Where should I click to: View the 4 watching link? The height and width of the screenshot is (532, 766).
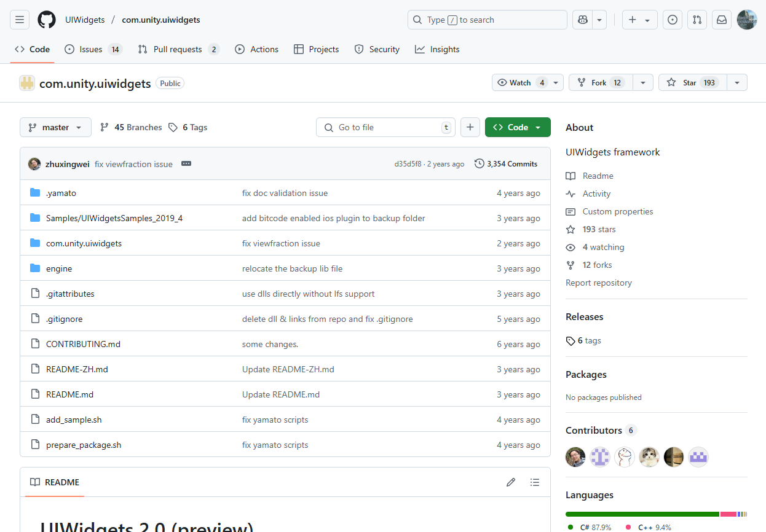coord(595,247)
